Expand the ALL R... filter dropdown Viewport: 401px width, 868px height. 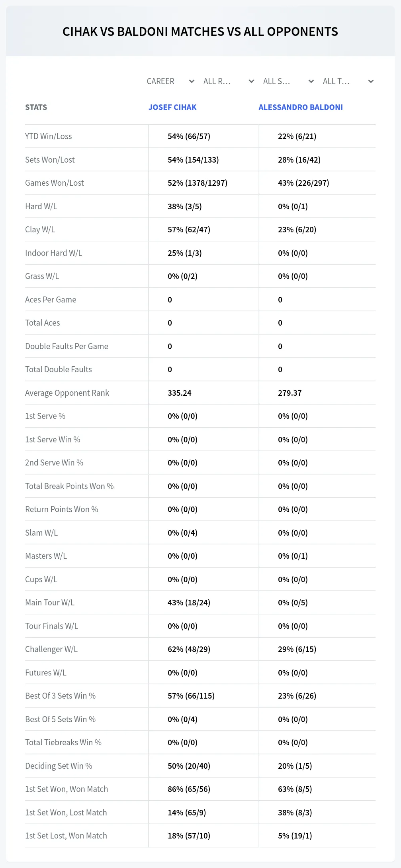click(229, 81)
